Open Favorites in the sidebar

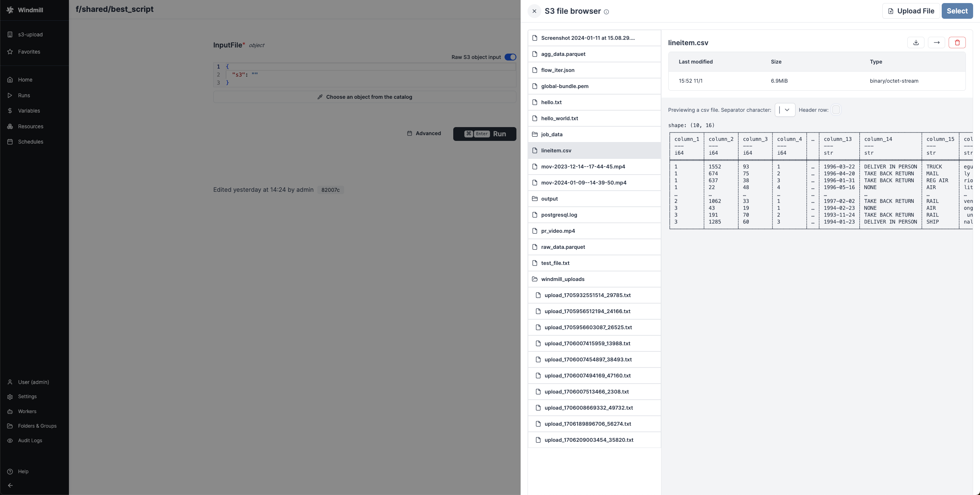(x=34, y=52)
